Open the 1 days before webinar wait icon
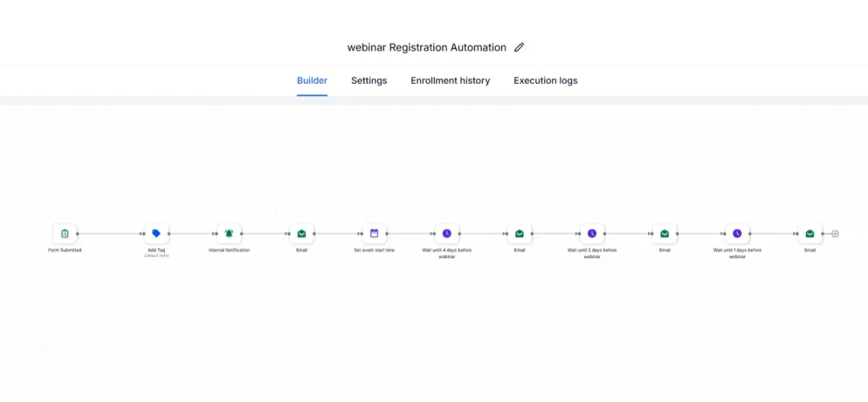The image size is (868, 402). click(737, 234)
